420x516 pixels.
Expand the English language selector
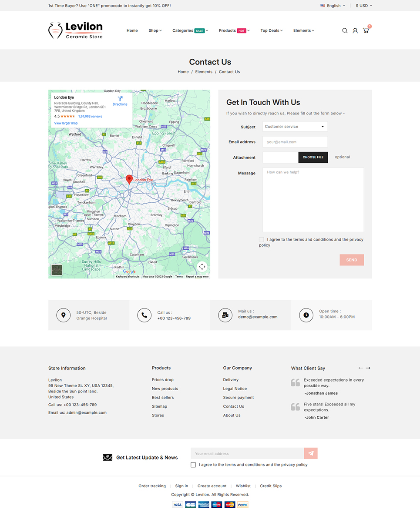pos(333,6)
